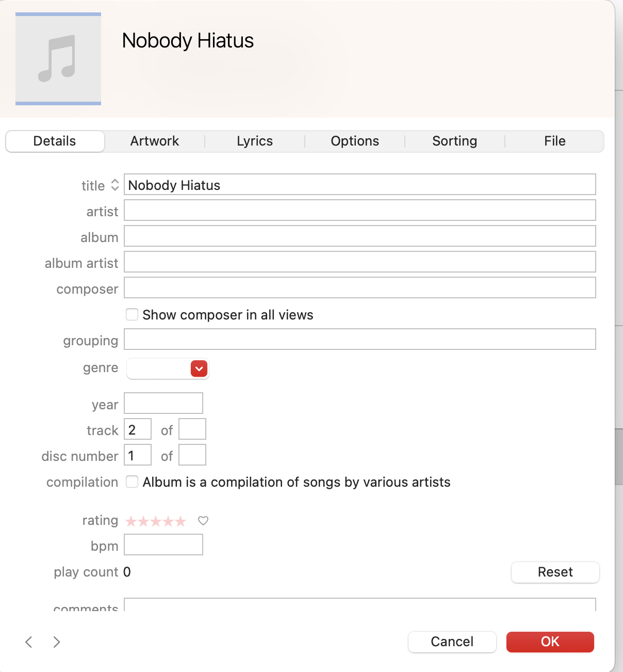Check the compilation album checkbox
The image size is (623, 672).
point(132,482)
